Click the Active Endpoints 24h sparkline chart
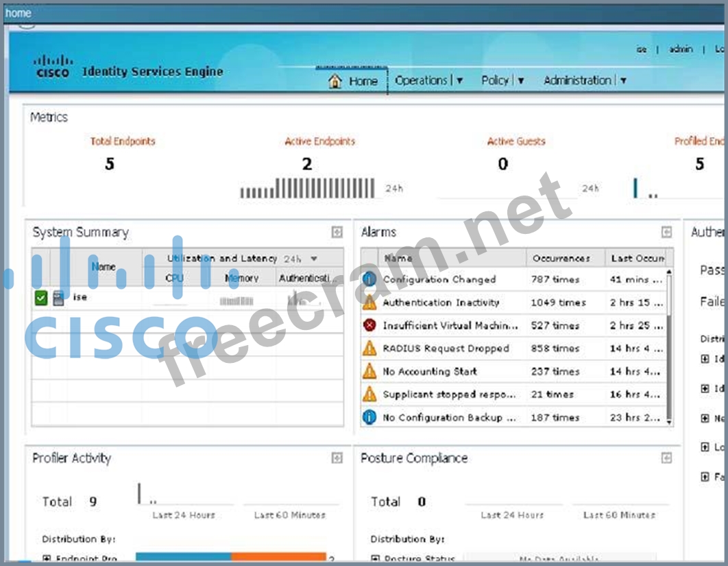 307,188
